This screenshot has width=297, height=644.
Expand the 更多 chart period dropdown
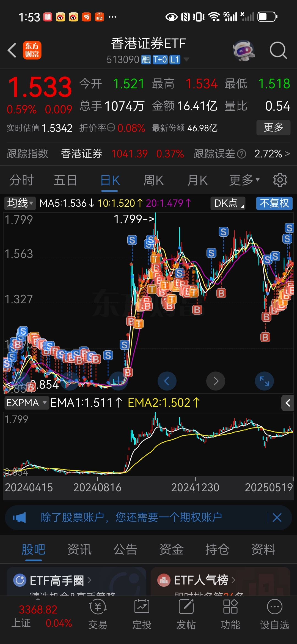click(x=244, y=181)
